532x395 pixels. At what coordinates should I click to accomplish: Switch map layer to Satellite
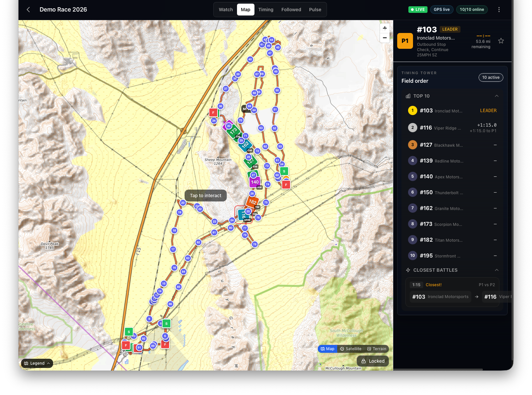point(351,349)
